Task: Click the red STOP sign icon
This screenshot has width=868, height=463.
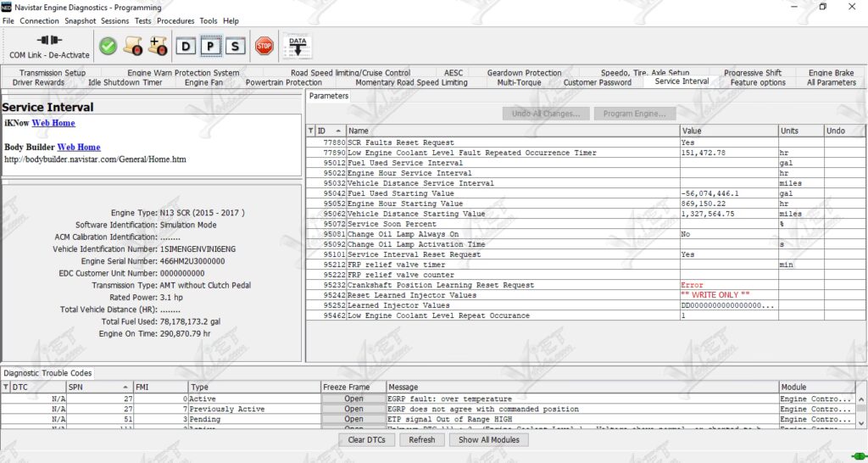Action: coord(264,46)
